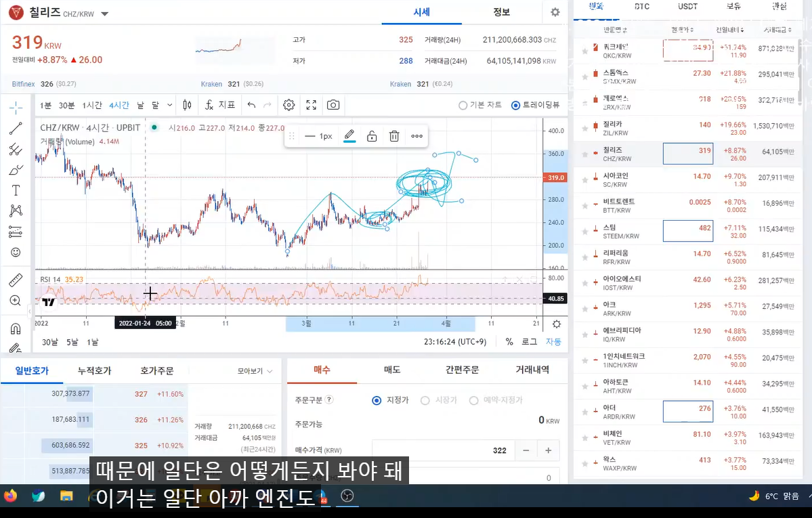Screen dimensions: 812x518
Task: Open more options on drawing toolbar
Action: click(x=417, y=136)
